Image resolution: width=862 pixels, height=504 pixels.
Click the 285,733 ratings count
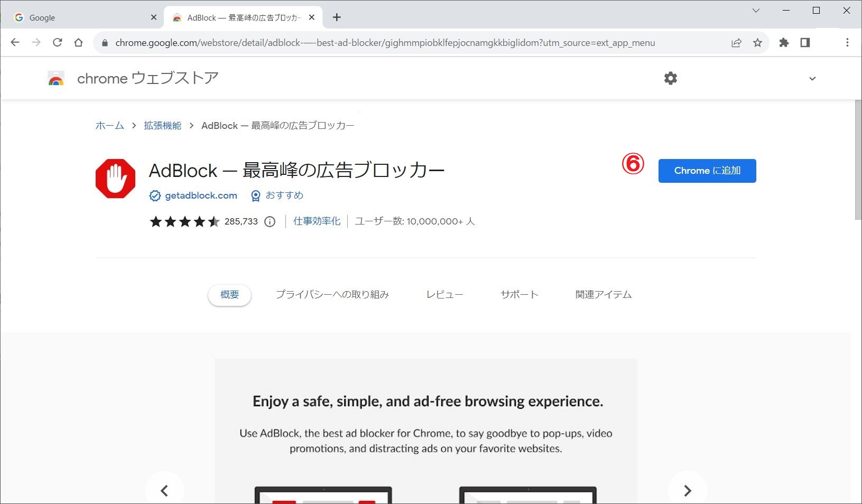click(x=241, y=222)
